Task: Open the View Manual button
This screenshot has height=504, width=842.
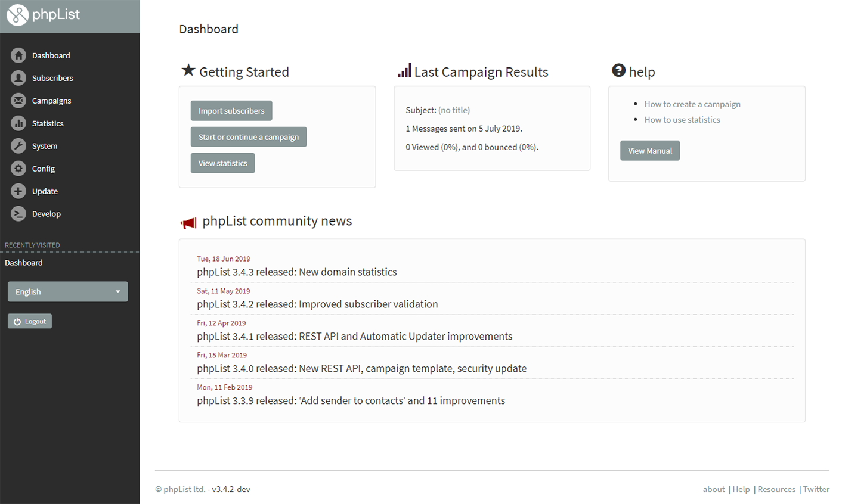Action: click(x=649, y=150)
